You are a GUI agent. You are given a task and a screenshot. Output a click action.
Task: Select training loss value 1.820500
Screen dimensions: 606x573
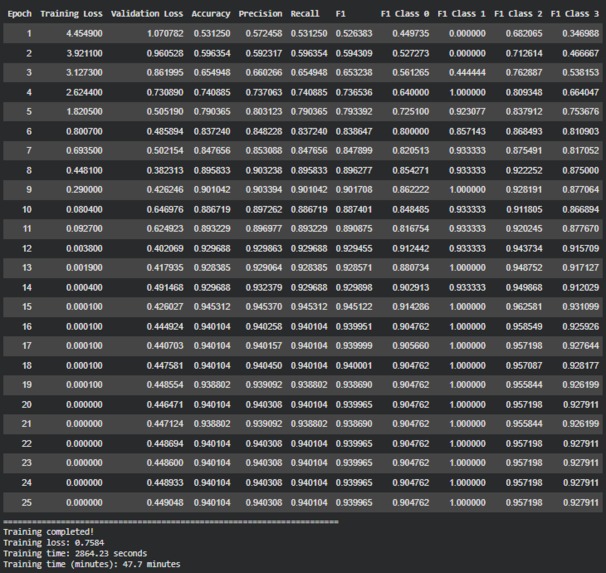(84, 112)
